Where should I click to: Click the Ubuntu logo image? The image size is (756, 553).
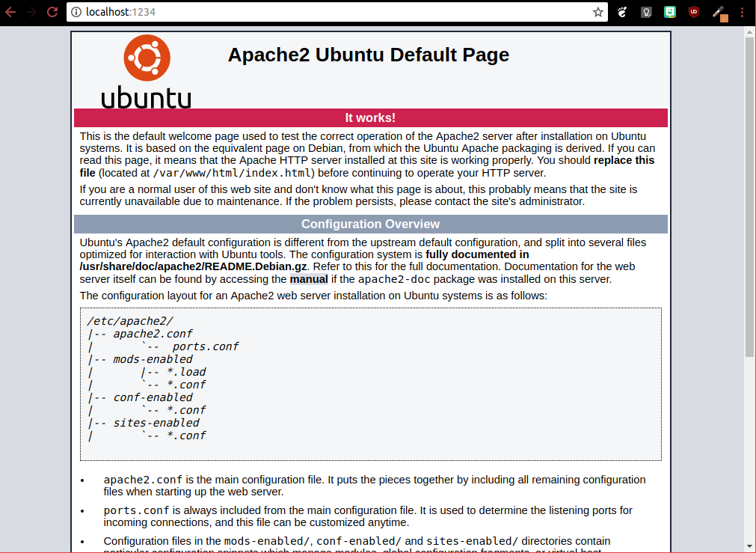coord(147,71)
